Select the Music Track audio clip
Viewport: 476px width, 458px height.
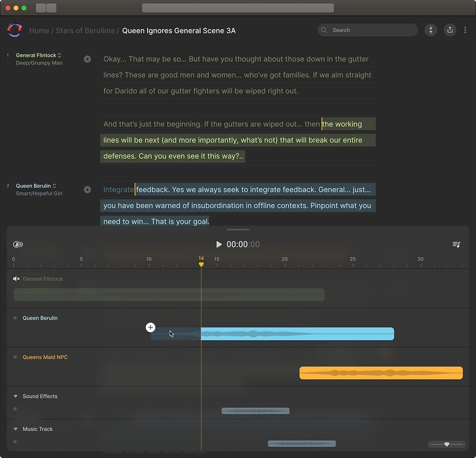pyautogui.click(x=302, y=444)
